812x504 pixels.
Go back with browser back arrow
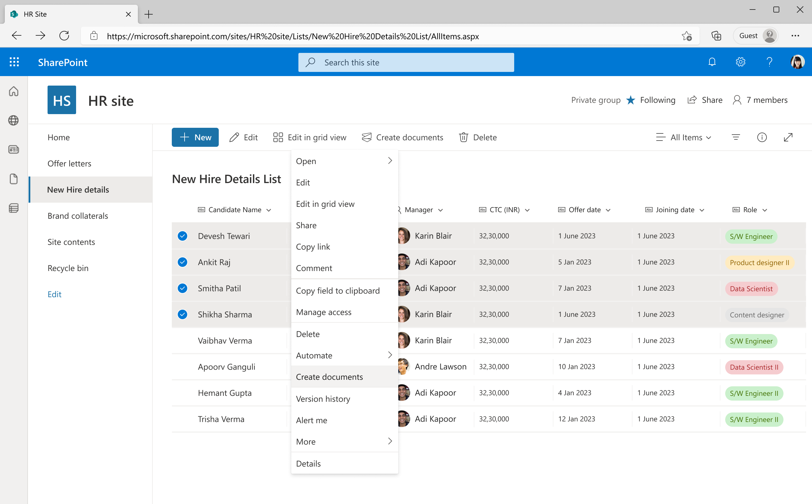pos(17,36)
